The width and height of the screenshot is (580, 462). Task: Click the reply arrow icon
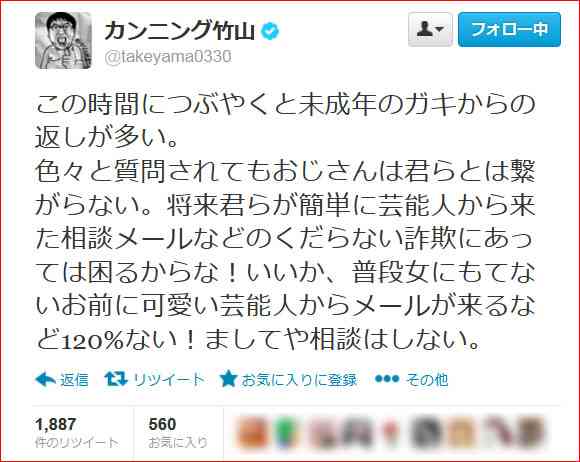45,380
